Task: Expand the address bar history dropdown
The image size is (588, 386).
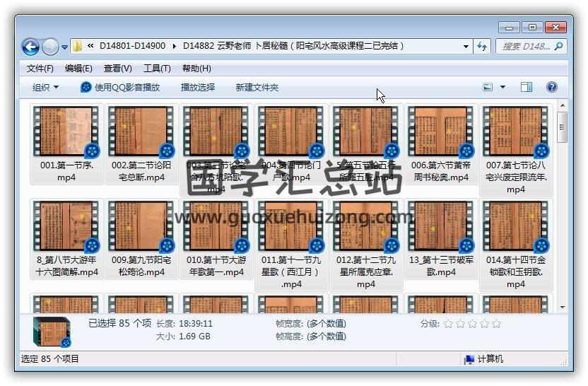Action: pyautogui.click(x=466, y=46)
